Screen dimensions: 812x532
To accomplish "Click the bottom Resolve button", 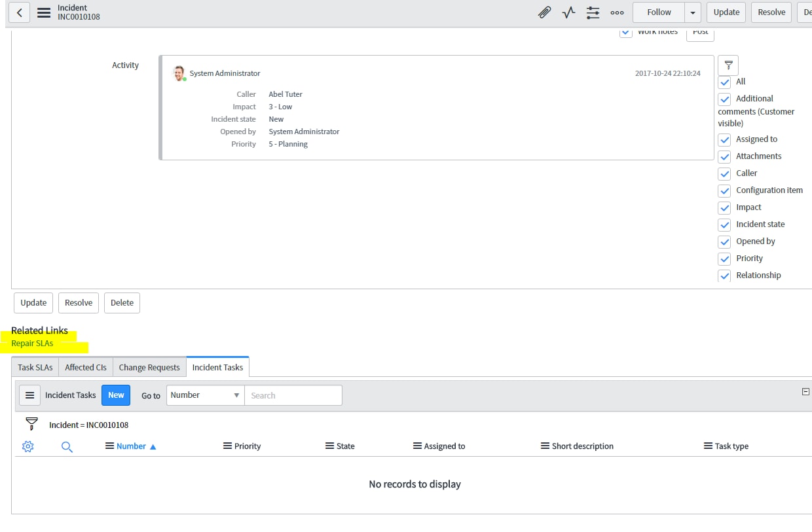I will pos(79,303).
